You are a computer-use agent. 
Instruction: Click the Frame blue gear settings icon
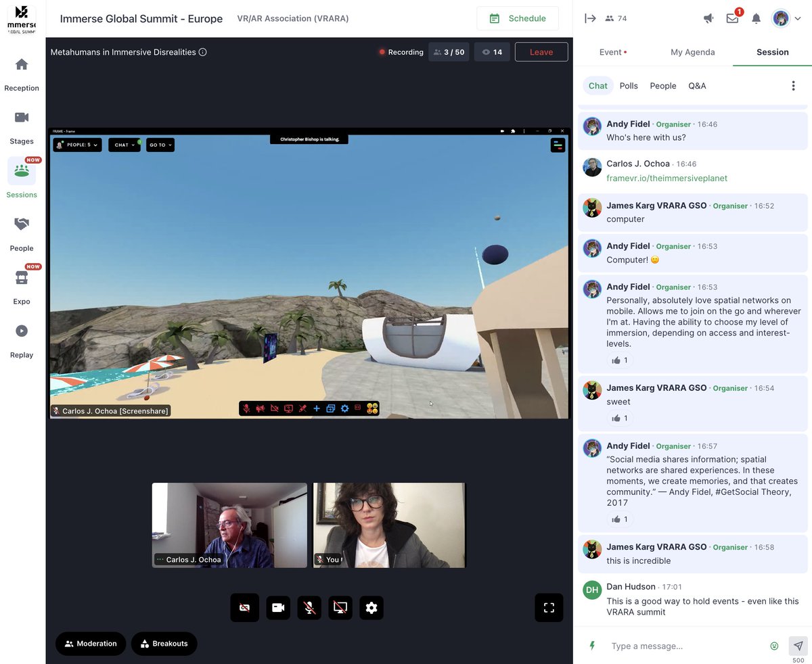pyautogui.click(x=344, y=408)
